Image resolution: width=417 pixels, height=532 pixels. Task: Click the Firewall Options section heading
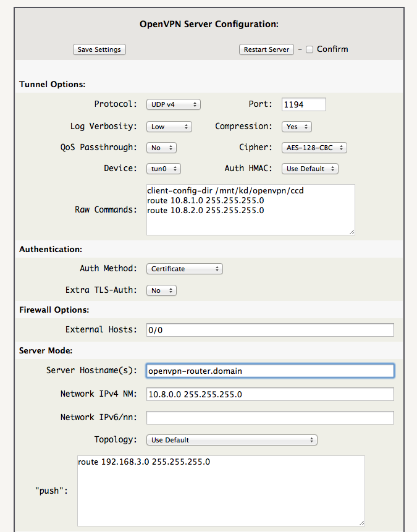54,310
